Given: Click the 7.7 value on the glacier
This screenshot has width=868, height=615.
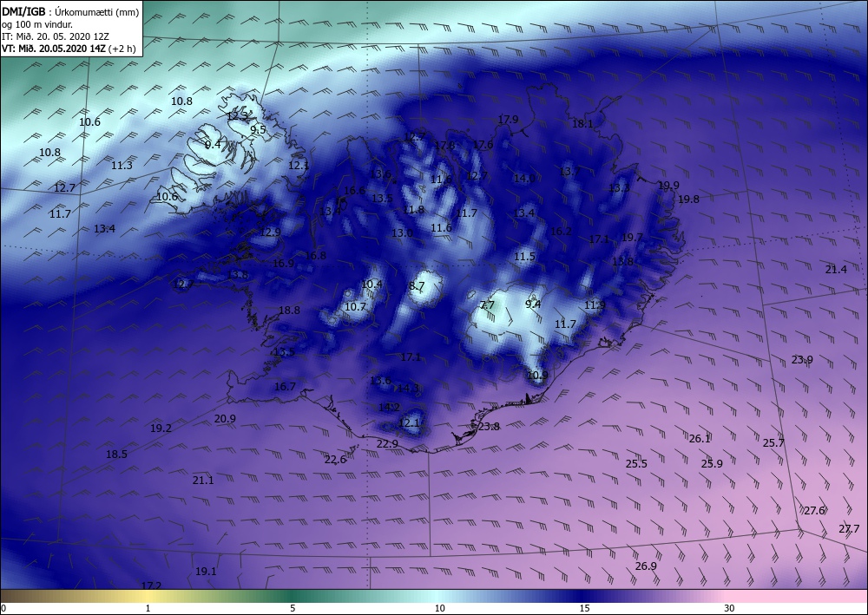Looking at the screenshot, I should coord(487,304).
